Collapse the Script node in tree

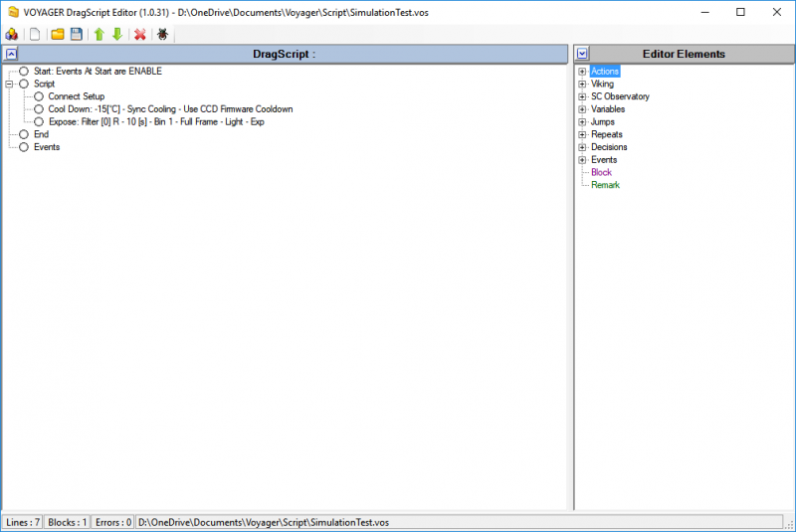tap(9, 85)
